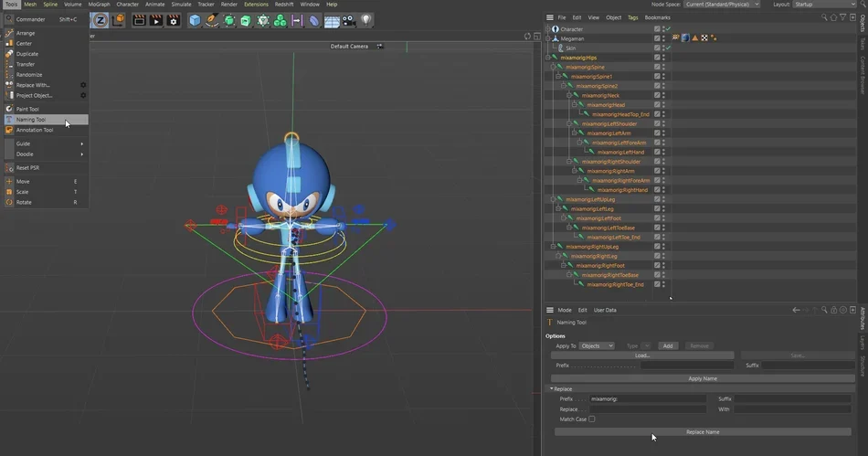Collapse mixamorig:RightUpLeg tree node
This screenshot has width=868, height=456.
[x=553, y=247]
